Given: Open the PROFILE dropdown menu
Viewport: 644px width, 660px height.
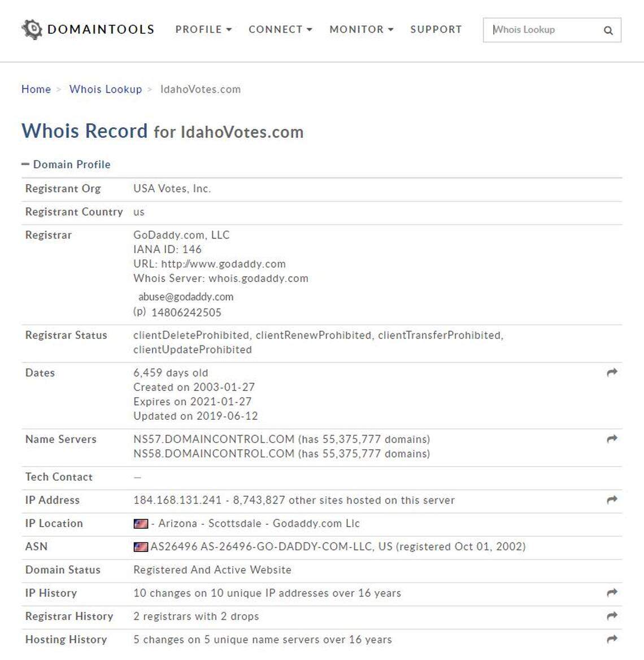Looking at the screenshot, I should [x=203, y=30].
